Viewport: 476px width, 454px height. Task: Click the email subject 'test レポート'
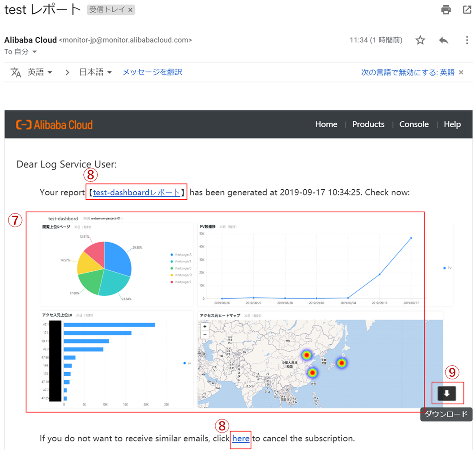[42, 10]
